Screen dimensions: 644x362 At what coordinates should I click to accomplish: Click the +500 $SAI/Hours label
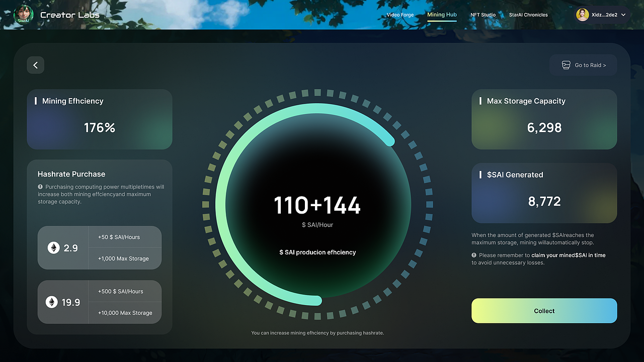pos(121,291)
